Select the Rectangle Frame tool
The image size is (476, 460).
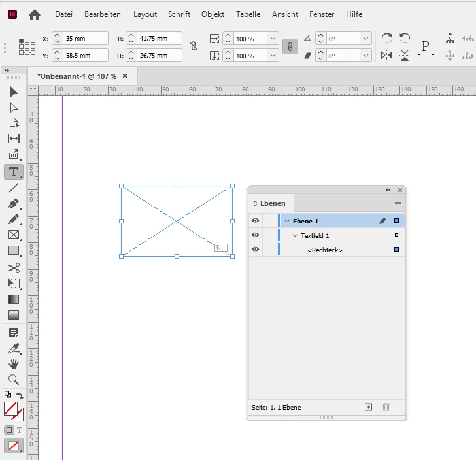point(14,235)
